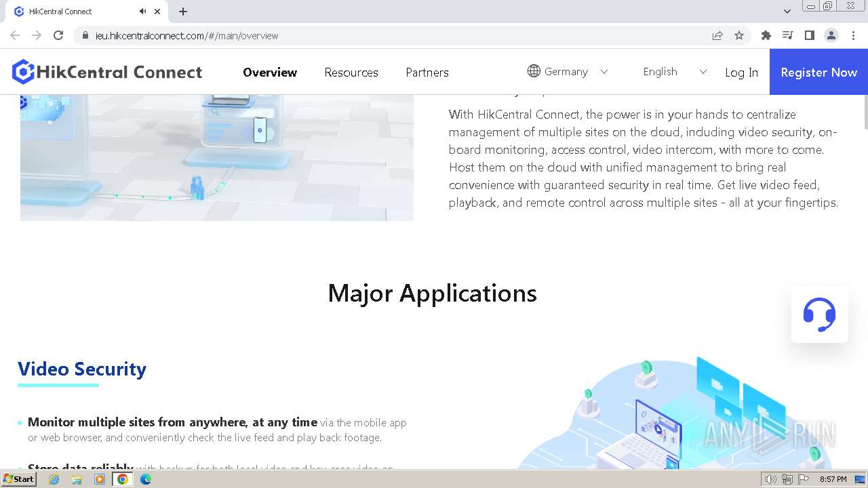
Task: Reload the page with refresh icon
Action: [58, 35]
